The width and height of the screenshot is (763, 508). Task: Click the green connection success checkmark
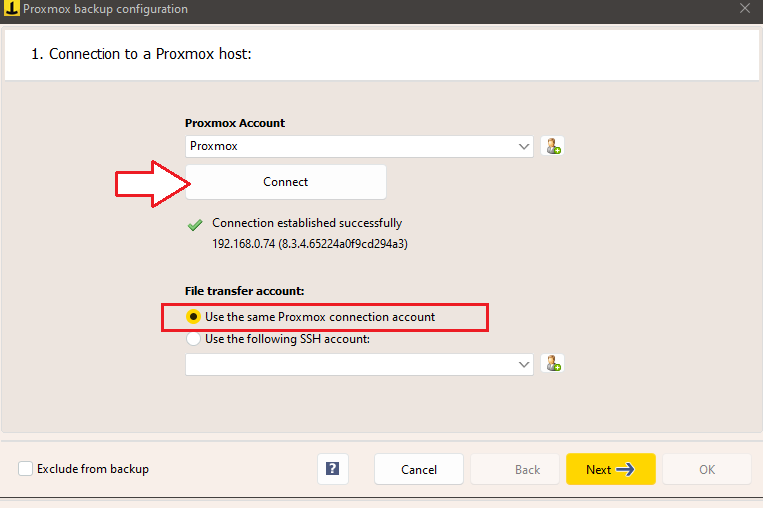pyautogui.click(x=195, y=226)
